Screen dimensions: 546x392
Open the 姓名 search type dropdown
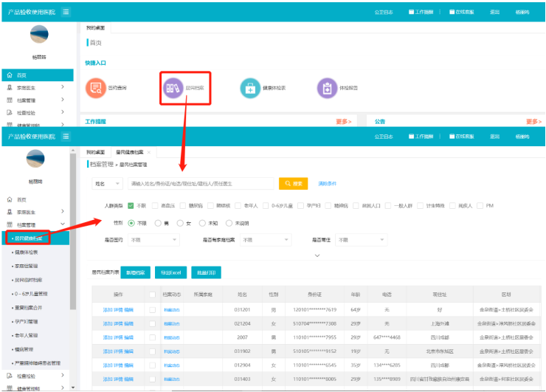(x=106, y=183)
